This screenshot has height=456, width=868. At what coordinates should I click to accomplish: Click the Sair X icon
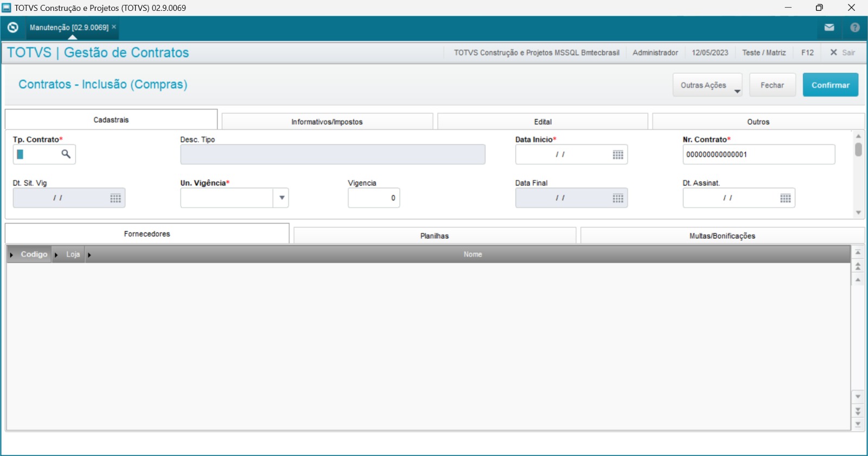pyautogui.click(x=834, y=52)
